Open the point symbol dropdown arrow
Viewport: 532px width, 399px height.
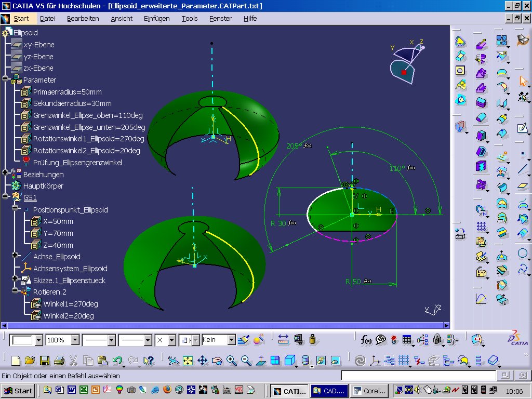coord(171,340)
